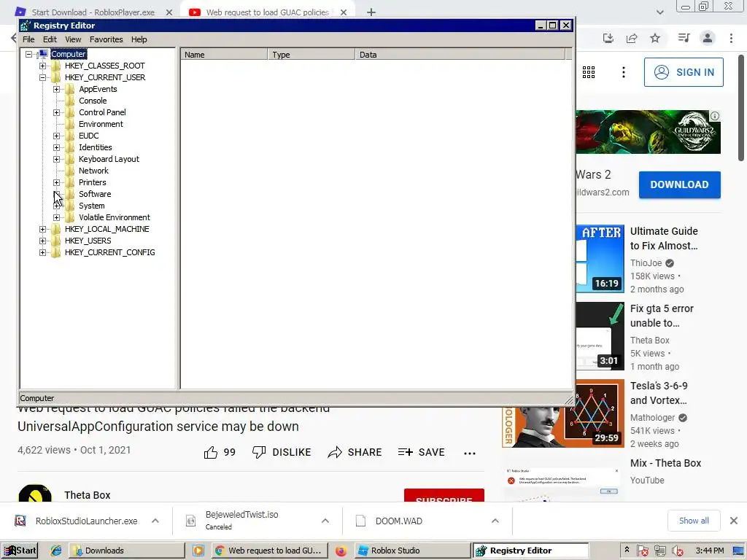Collapse the Computer root node
Image resolution: width=747 pixels, height=560 pixels.
[x=29, y=54]
